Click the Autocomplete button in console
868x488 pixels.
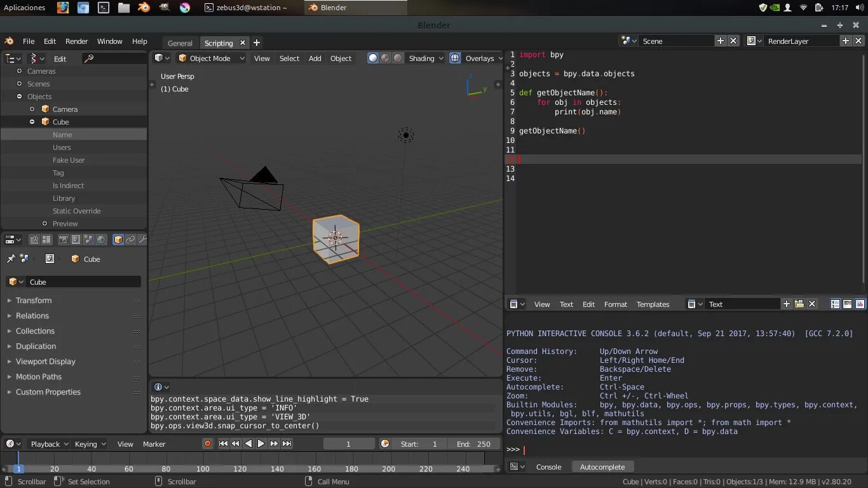[x=602, y=466]
